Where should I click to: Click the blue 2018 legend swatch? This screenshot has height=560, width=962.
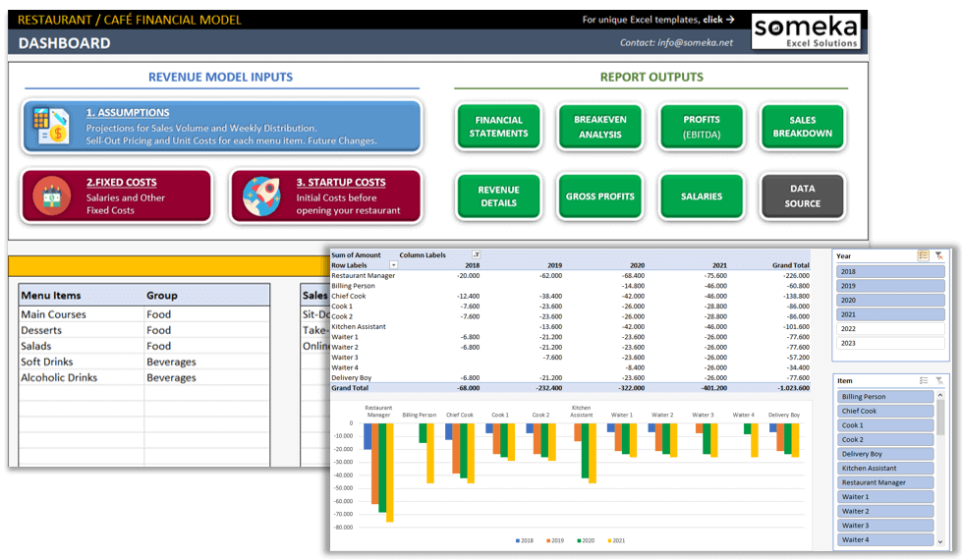coord(518,541)
